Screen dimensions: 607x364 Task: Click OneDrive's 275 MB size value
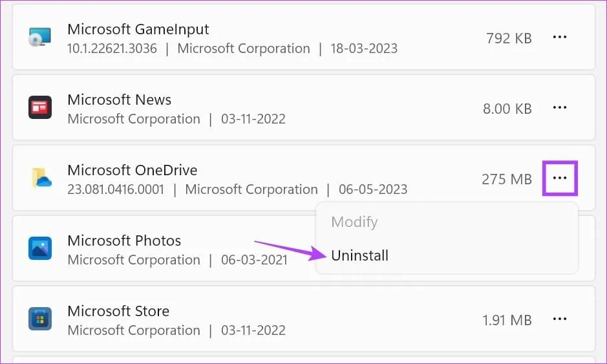pyautogui.click(x=507, y=179)
